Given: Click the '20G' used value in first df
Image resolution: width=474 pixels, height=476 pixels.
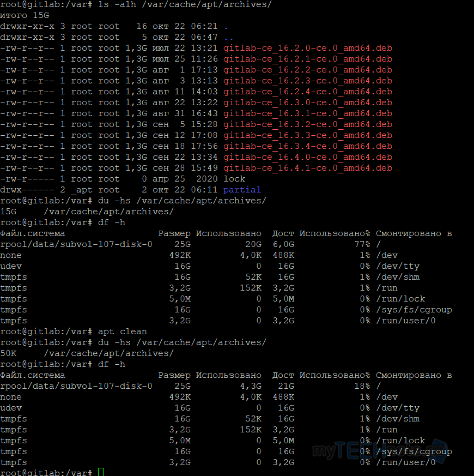Looking at the screenshot, I should 253,244.
